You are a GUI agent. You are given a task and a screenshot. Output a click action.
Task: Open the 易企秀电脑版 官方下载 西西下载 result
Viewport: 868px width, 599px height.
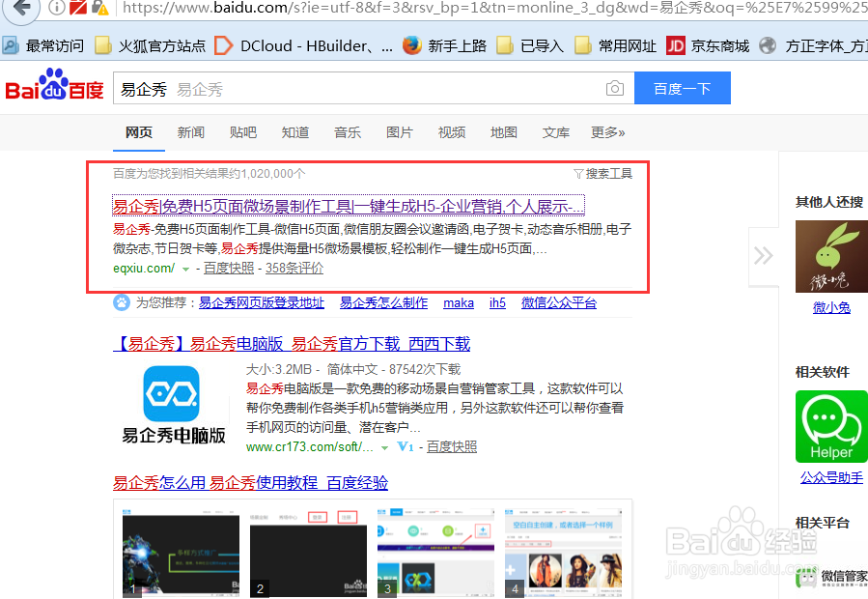(292, 344)
